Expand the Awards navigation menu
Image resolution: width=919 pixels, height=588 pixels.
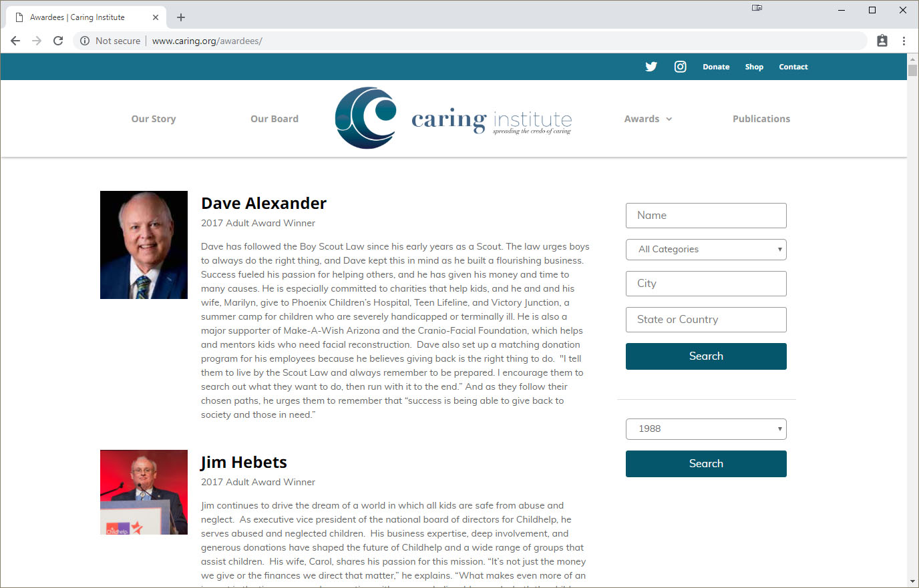tap(648, 119)
